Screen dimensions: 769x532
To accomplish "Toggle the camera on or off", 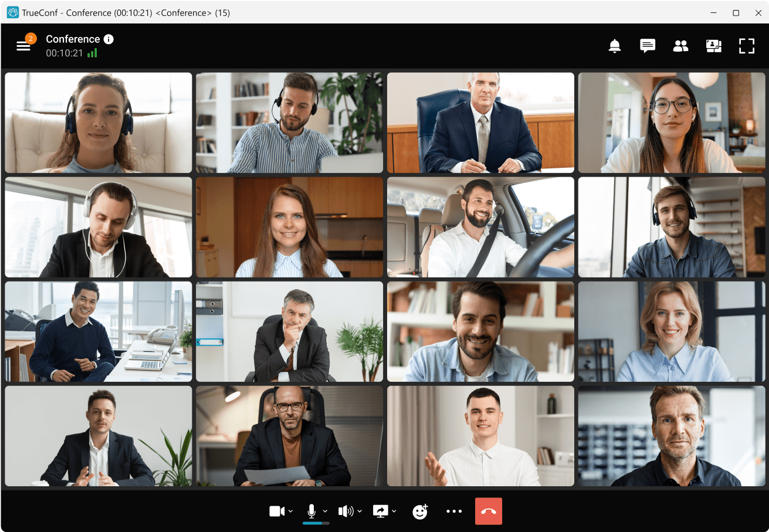I will pyautogui.click(x=277, y=511).
